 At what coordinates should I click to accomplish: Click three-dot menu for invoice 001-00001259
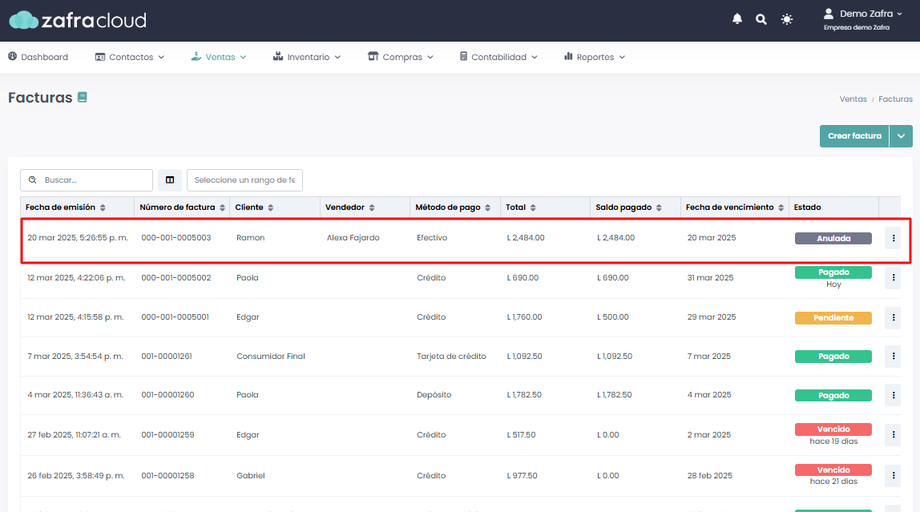pos(894,435)
